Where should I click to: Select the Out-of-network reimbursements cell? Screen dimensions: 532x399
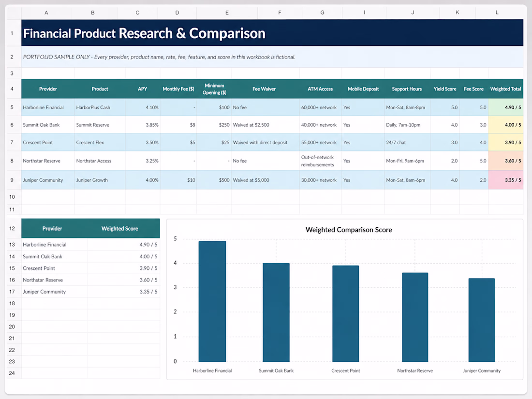point(320,161)
